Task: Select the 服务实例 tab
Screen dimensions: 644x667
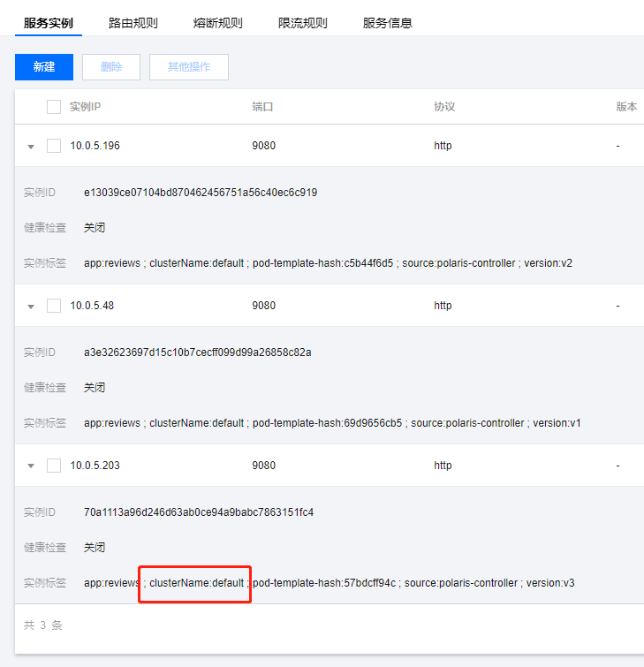Action: pos(49,23)
